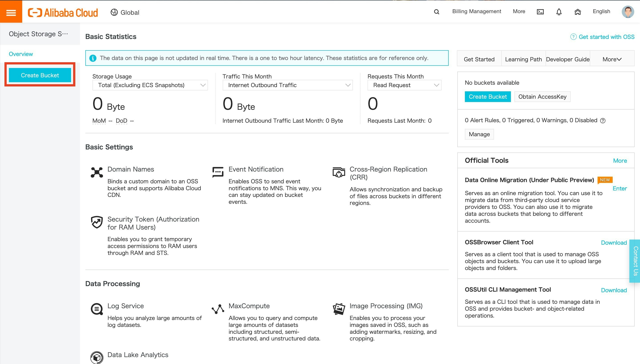640x364 pixels.
Task: Select the Get Started tab
Action: point(479,59)
